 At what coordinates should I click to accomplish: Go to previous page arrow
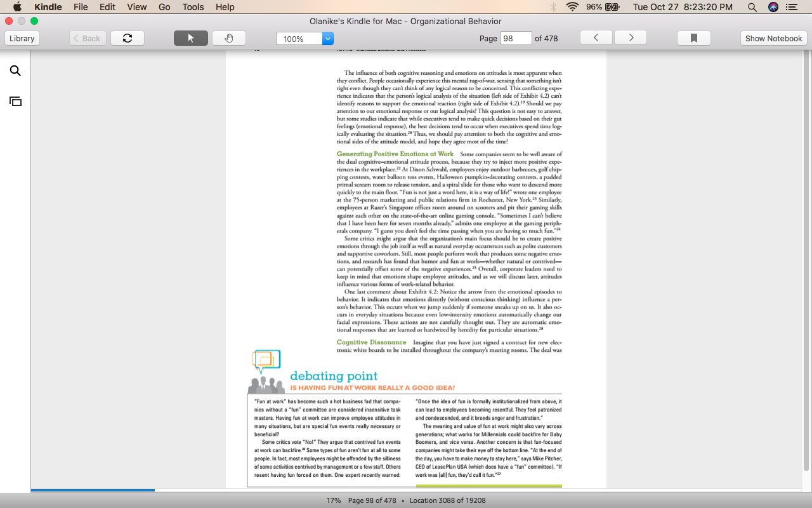pos(596,37)
